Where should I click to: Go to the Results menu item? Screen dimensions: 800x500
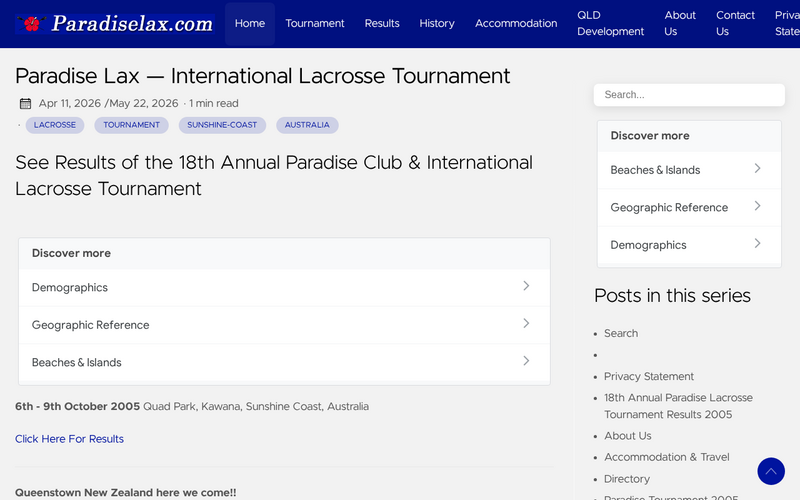[x=382, y=23]
